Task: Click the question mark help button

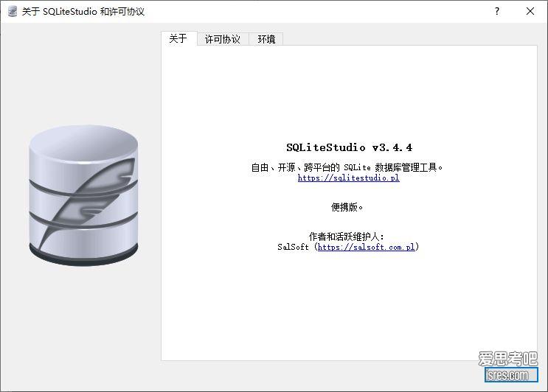Action: click(497, 11)
